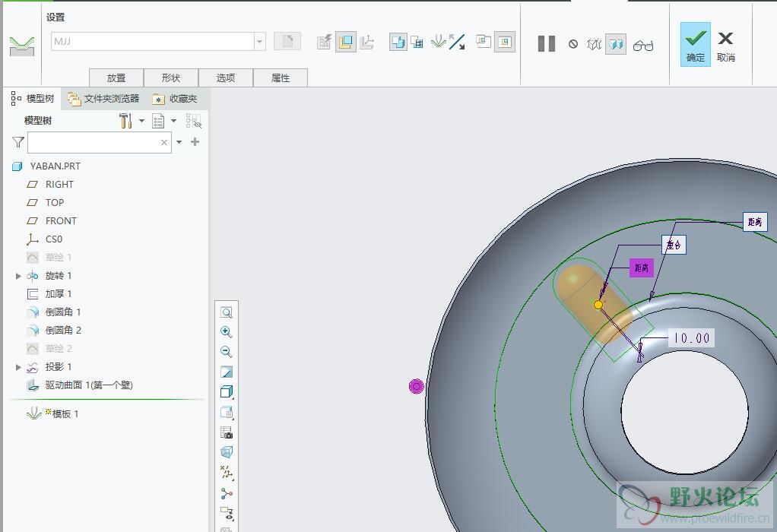Switch to the 收藏夹 tab
The image size is (777, 532).
coord(175,99)
